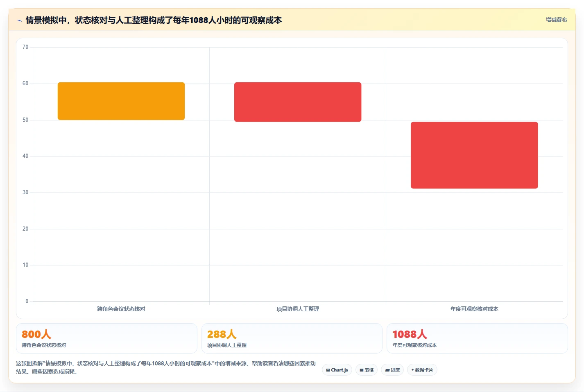Click the y-axis tick value 50
The width and height of the screenshot is (584, 392).
pos(25,120)
